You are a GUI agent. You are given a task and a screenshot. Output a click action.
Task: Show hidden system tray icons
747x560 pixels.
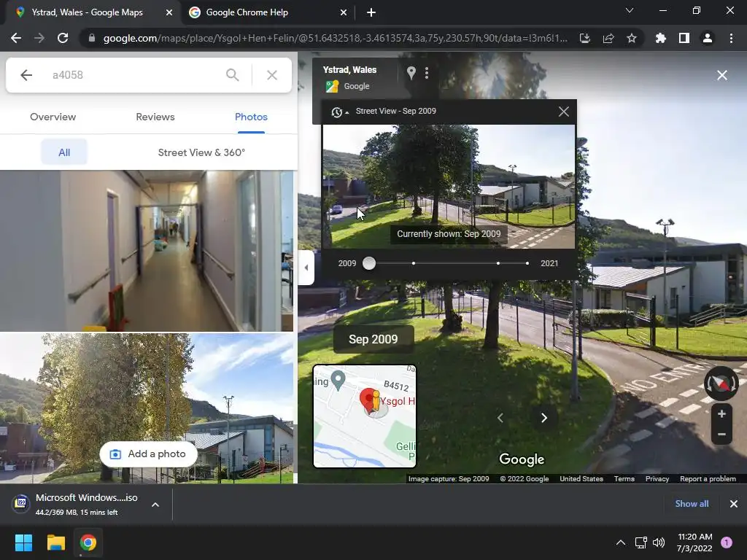[620, 542]
